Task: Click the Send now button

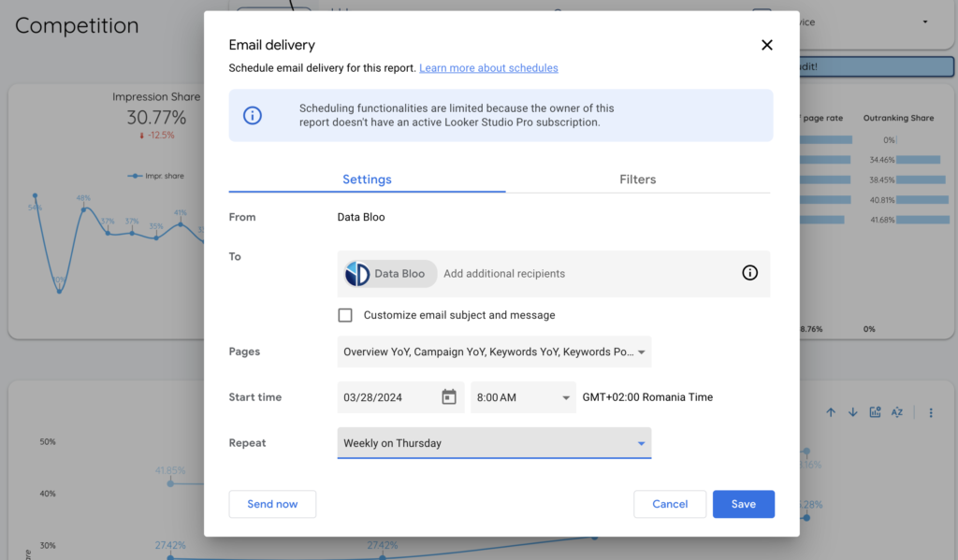Action: coord(272,504)
